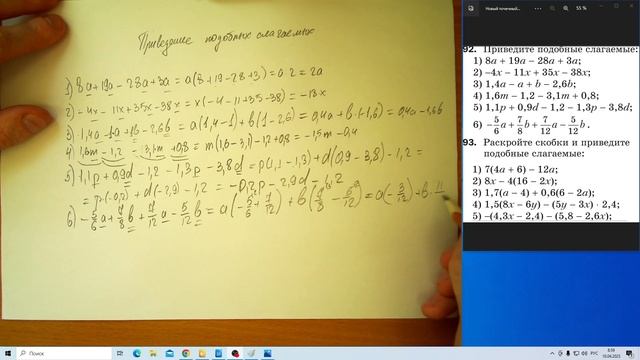This screenshot has height=360, width=640.
Task: Zoom in with the magnifier icon in viewer
Action: [566, 8]
